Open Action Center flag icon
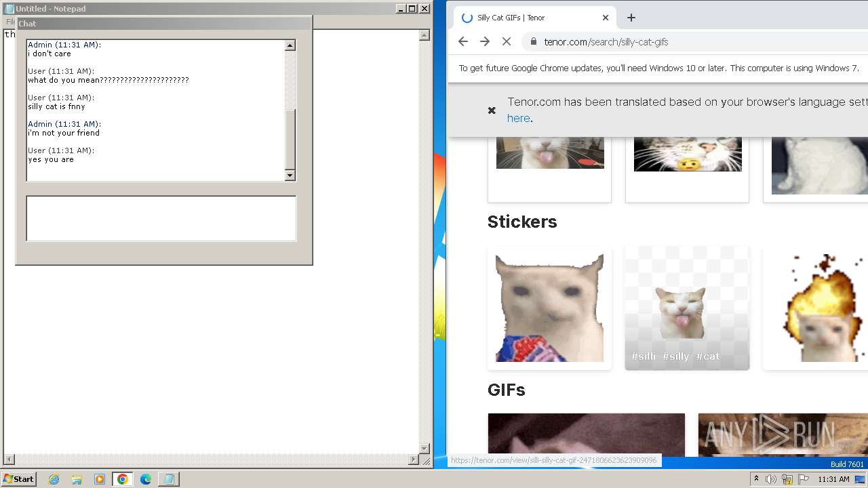Viewport: 868px width, 488px height. [803, 479]
